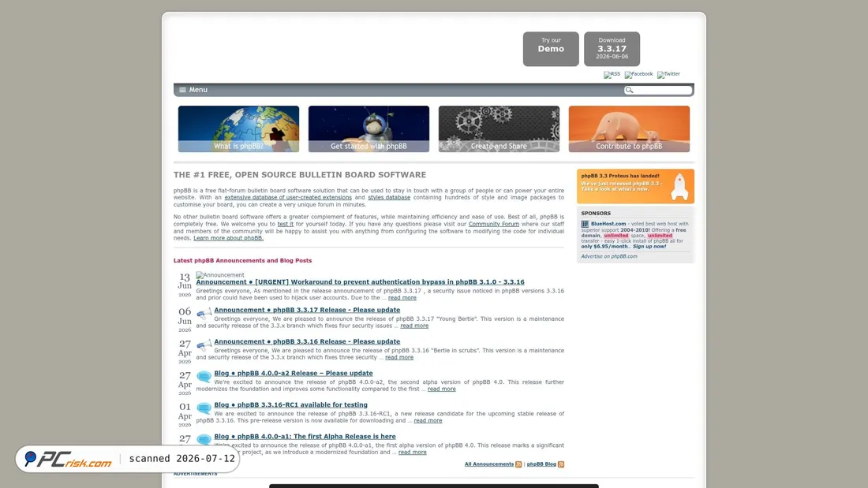The width and height of the screenshot is (868, 488).
Task: Open the 'phpBB Blog' link
Action: coord(541,464)
